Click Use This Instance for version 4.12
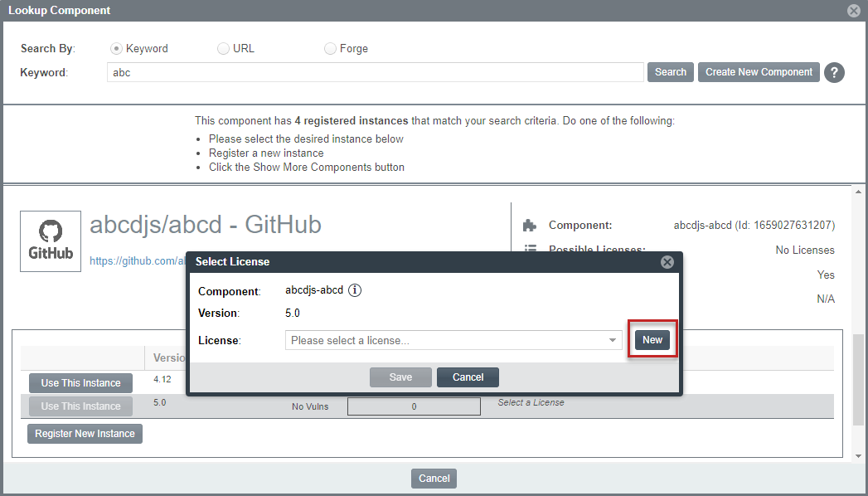 [80, 383]
